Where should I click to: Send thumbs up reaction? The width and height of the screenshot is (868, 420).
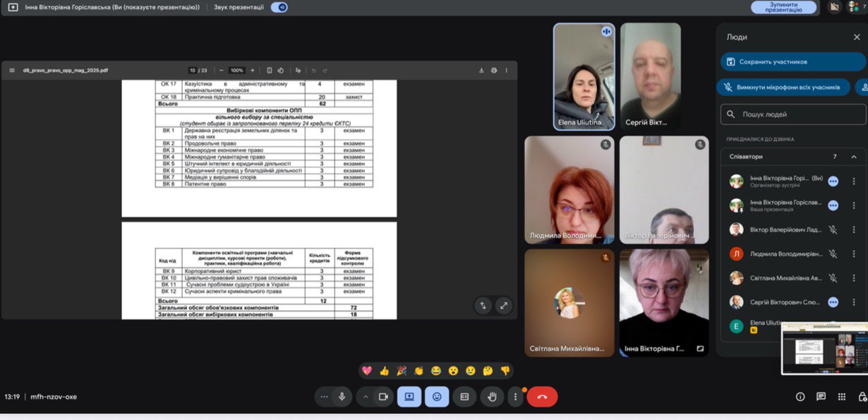[384, 371]
